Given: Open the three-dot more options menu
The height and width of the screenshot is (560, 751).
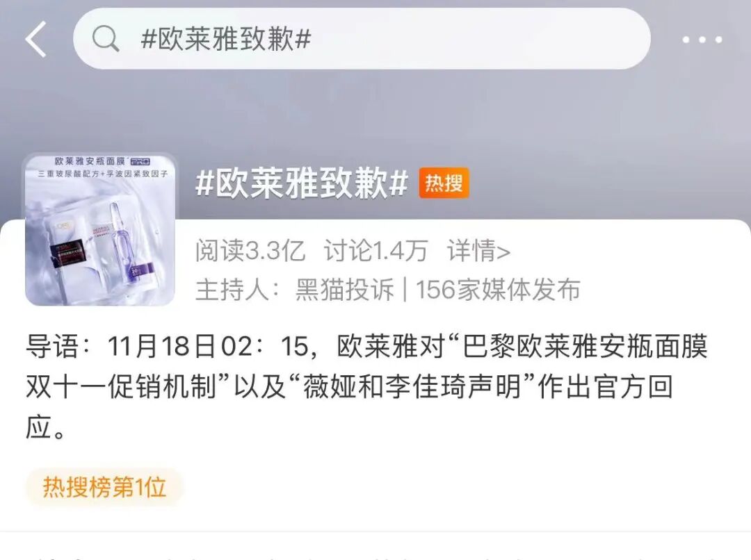Looking at the screenshot, I should coord(702,40).
